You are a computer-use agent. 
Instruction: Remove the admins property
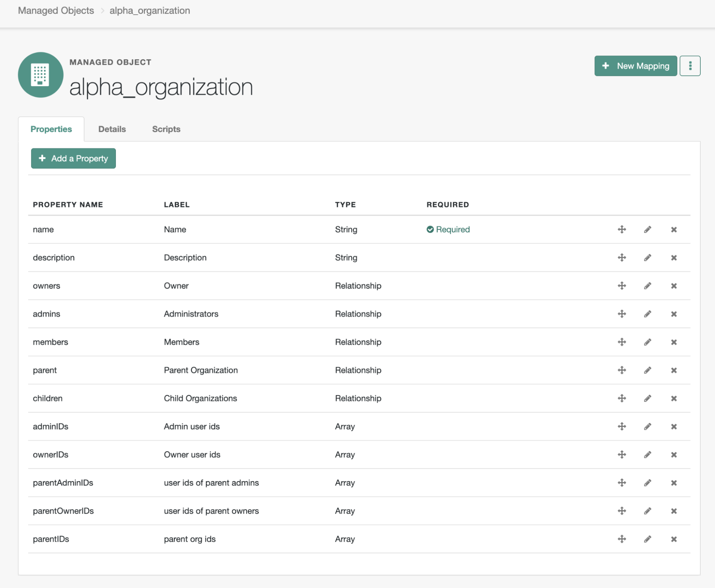pyautogui.click(x=674, y=314)
